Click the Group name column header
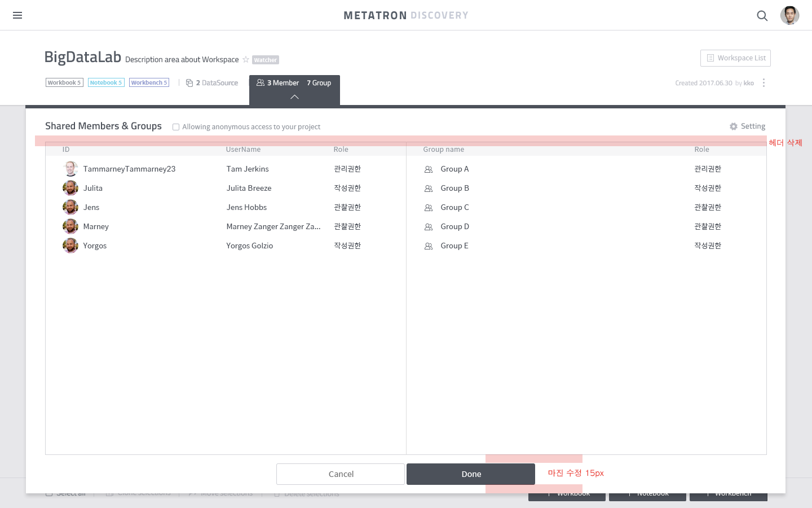Image resolution: width=812 pixels, height=508 pixels. point(444,150)
